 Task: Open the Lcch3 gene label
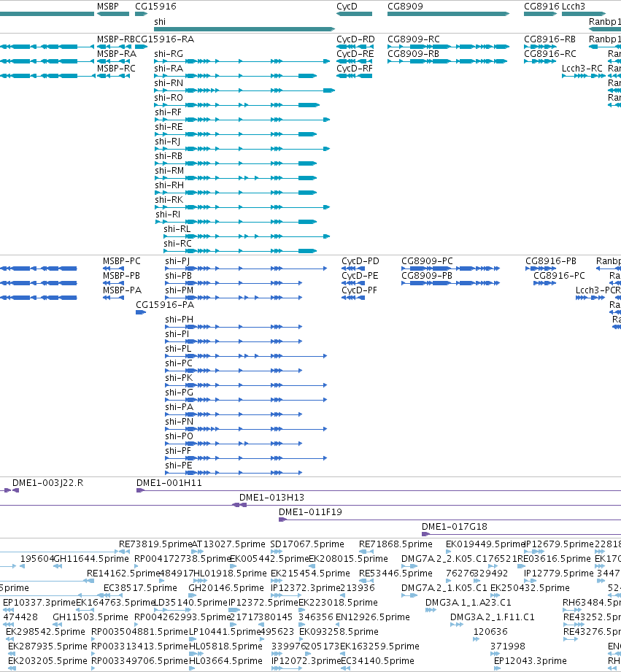[x=574, y=7]
